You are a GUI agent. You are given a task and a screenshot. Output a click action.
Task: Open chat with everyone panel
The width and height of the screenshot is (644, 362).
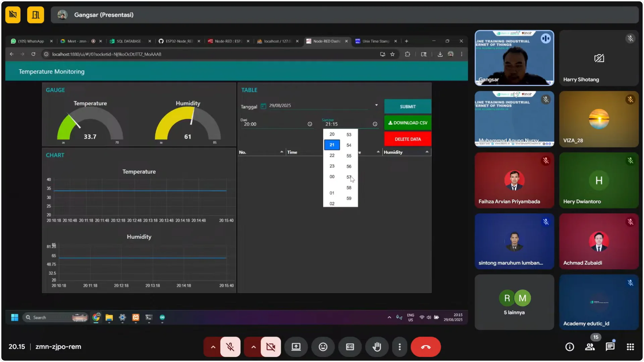610,347
